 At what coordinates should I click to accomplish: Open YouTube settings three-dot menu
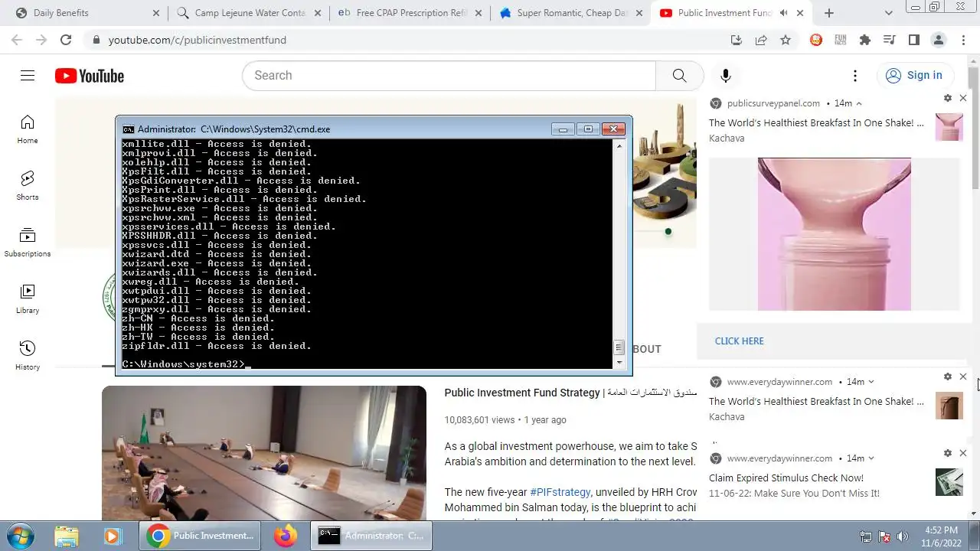click(x=855, y=75)
